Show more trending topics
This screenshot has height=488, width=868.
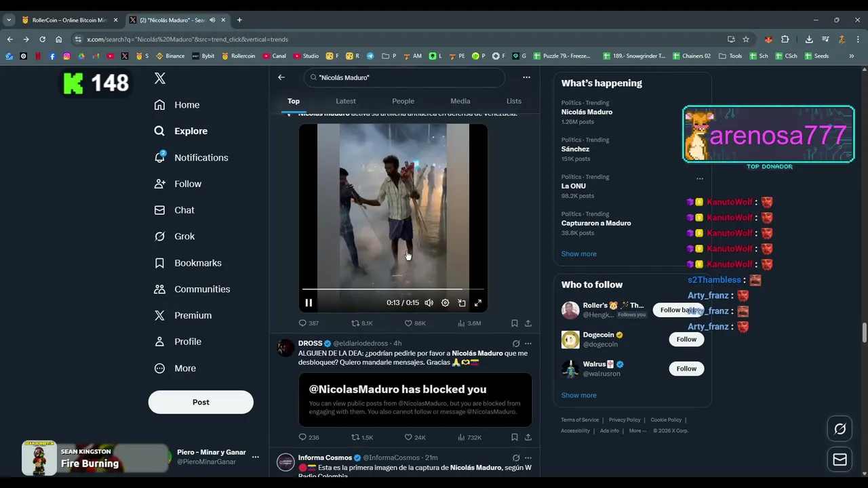pyautogui.click(x=579, y=253)
